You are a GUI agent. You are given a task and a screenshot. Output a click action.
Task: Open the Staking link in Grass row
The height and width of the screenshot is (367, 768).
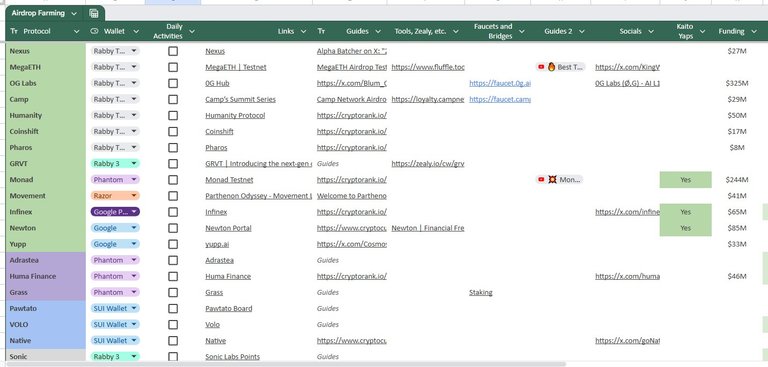pos(480,293)
